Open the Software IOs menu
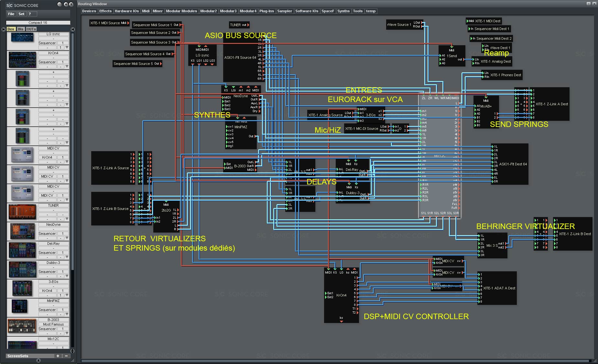Screen dimensions: 598x364 307,11
